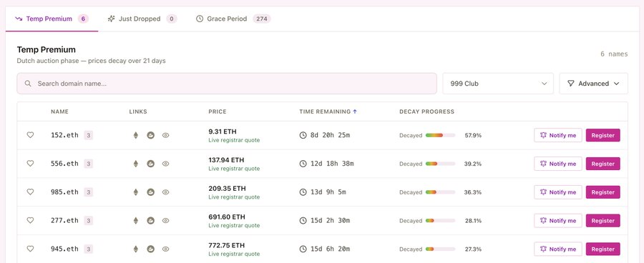Click the 39.2% decay progress bar
644x263 pixels.
[440, 163]
